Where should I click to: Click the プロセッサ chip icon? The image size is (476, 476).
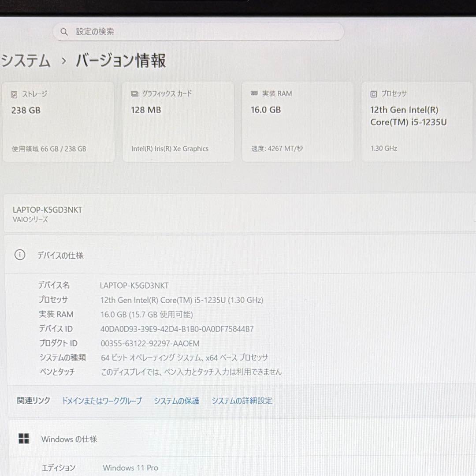click(373, 94)
